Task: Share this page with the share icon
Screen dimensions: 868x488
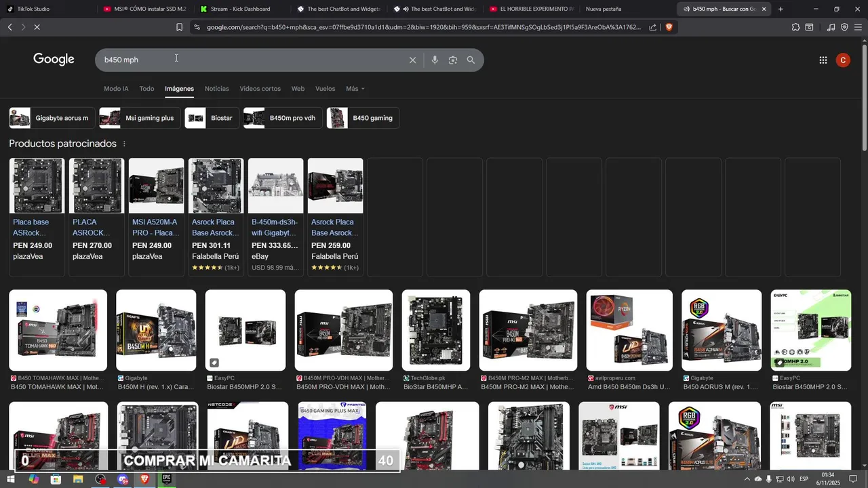Action: pos(652,27)
